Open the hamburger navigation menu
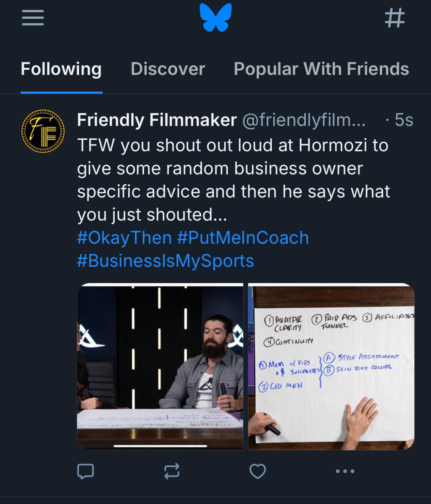The width and height of the screenshot is (431, 504). [x=33, y=18]
